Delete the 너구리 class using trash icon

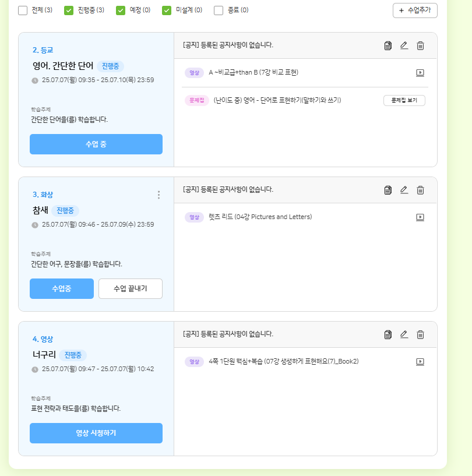[420, 334]
